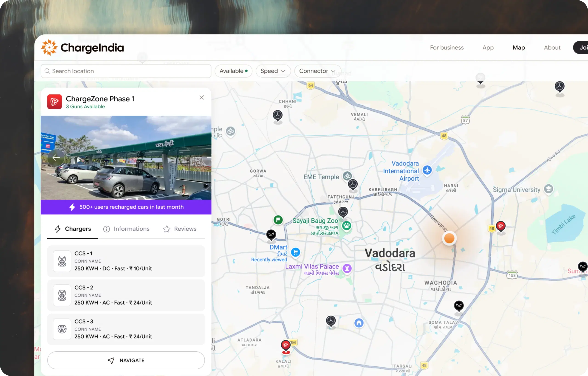Switch to the Reviews tab
The width and height of the screenshot is (588, 376).
180,229
